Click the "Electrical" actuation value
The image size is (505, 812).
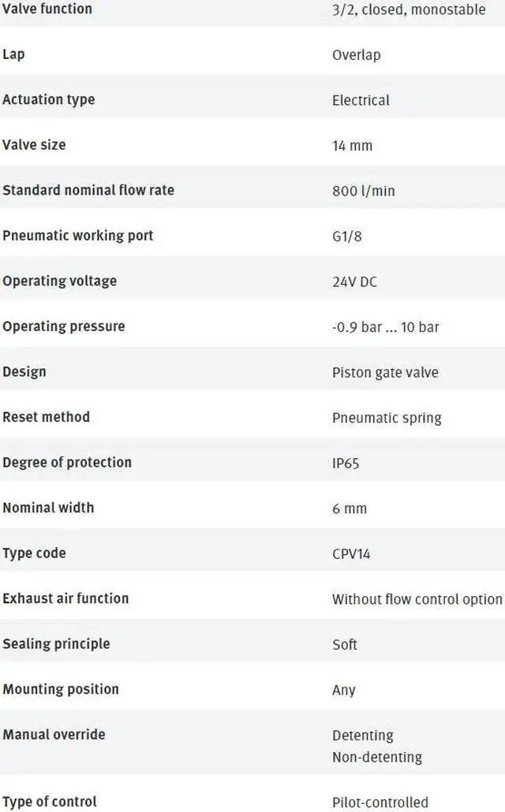(361, 100)
